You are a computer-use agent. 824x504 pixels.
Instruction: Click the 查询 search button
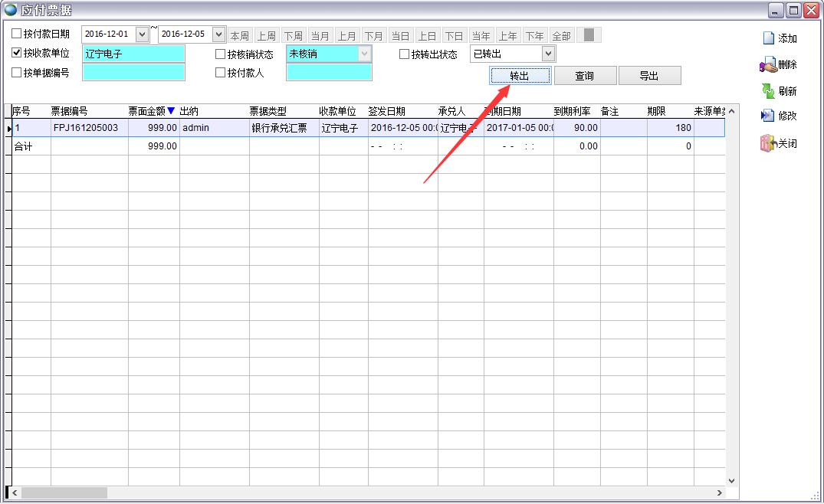point(585,76)
